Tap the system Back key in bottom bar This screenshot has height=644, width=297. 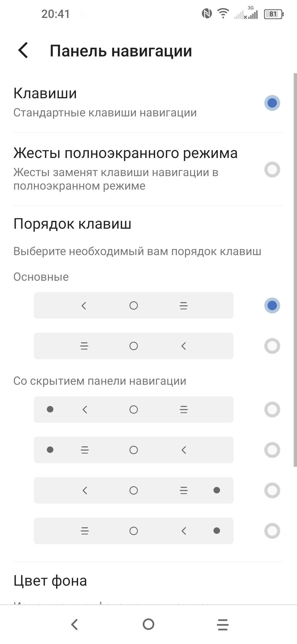click(75, 624)
